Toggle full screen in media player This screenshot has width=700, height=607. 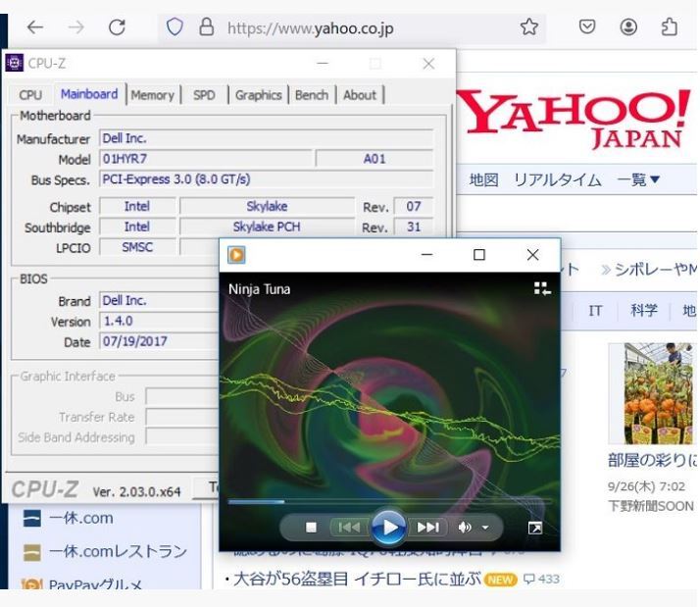click(535, 528)
